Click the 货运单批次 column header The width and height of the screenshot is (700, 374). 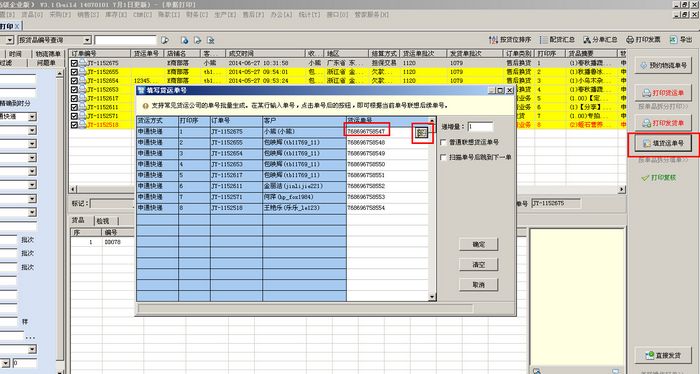click(x=423, y=54)
